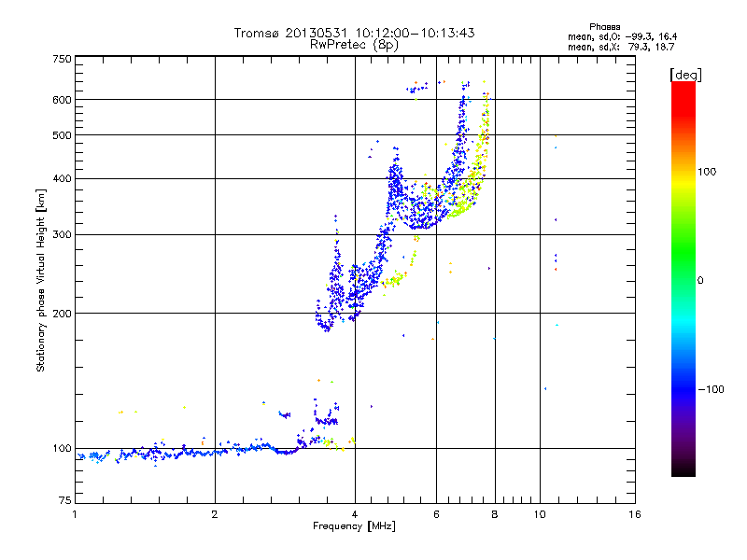This screenshot has width=747, height=560.
Task: Click 'mean, sd,O: -99.3, 16.4' text
Action: (x=622, y=36)
